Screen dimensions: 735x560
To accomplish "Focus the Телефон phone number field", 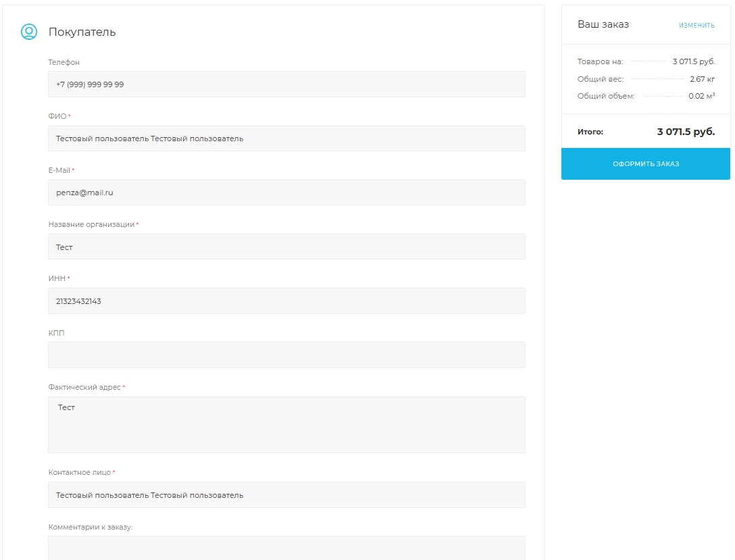I will [286, 84].
